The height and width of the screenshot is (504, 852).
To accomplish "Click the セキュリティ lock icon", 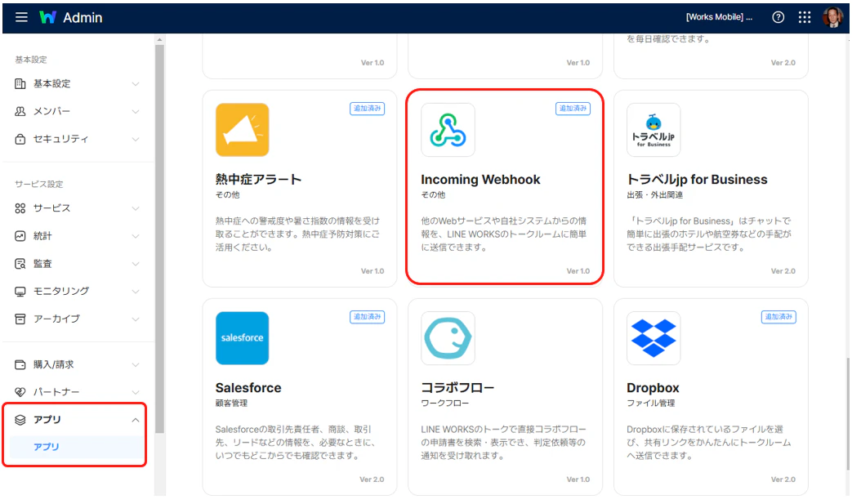I will coord(20,139).
